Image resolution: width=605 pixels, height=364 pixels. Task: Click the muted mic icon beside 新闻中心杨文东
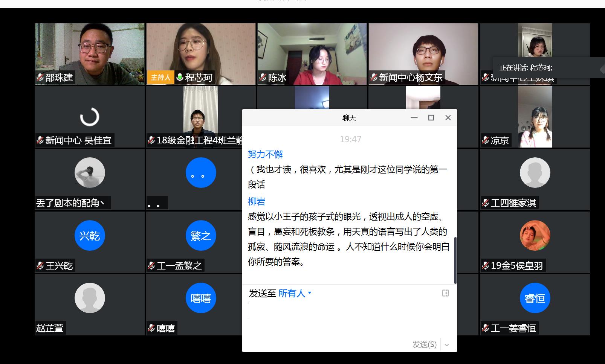[374, 78]
